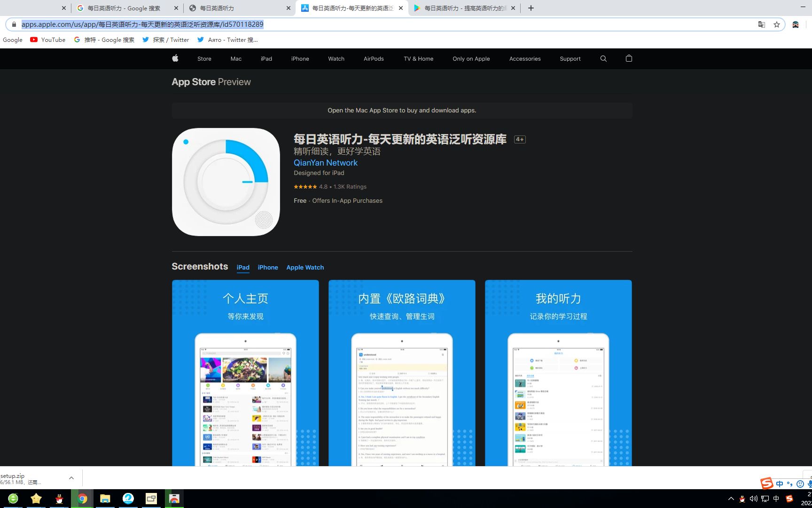Image resolution: width=812 pixels, height=508 pixels.
Task: Click the translate page icon in address bar
Action: coord(762,24)
